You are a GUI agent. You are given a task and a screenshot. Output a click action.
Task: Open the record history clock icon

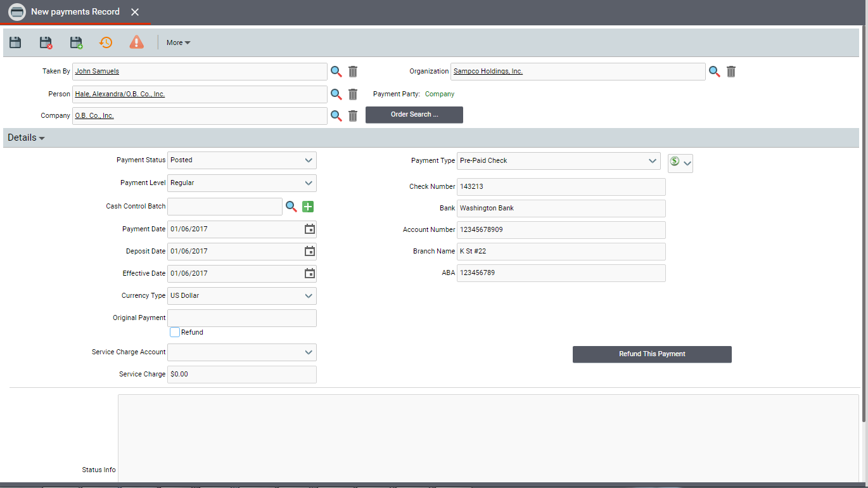[105, 42]
